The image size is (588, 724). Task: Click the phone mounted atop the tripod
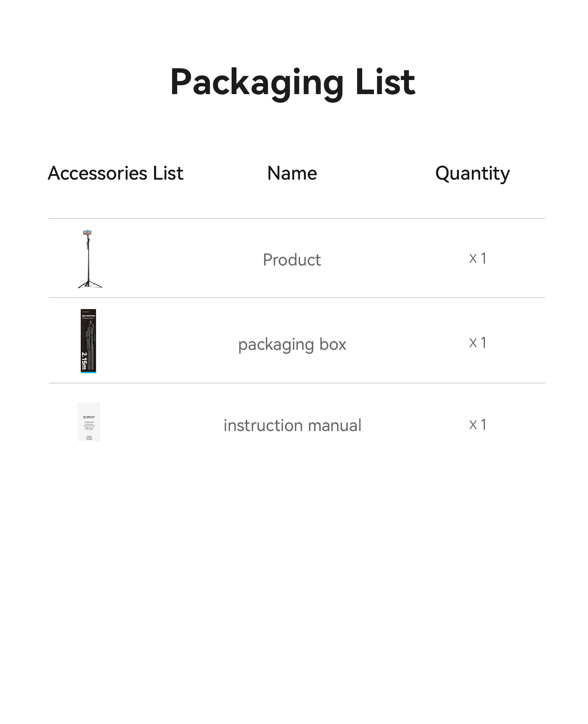pos(87,233)
